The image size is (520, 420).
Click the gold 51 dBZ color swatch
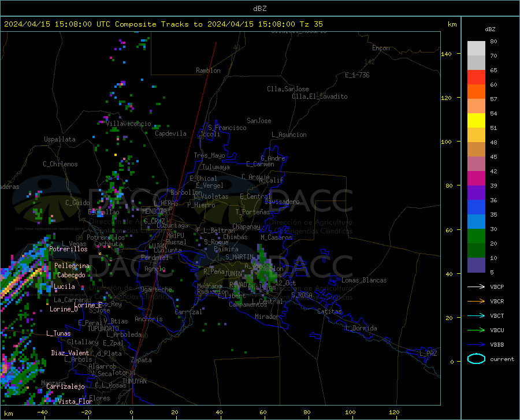(x=476, y=135)
